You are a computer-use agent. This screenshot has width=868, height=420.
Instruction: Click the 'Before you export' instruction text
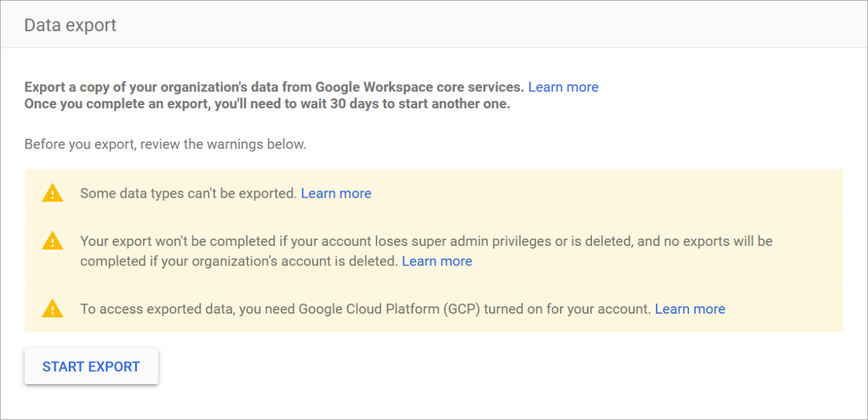pos(165,144)
